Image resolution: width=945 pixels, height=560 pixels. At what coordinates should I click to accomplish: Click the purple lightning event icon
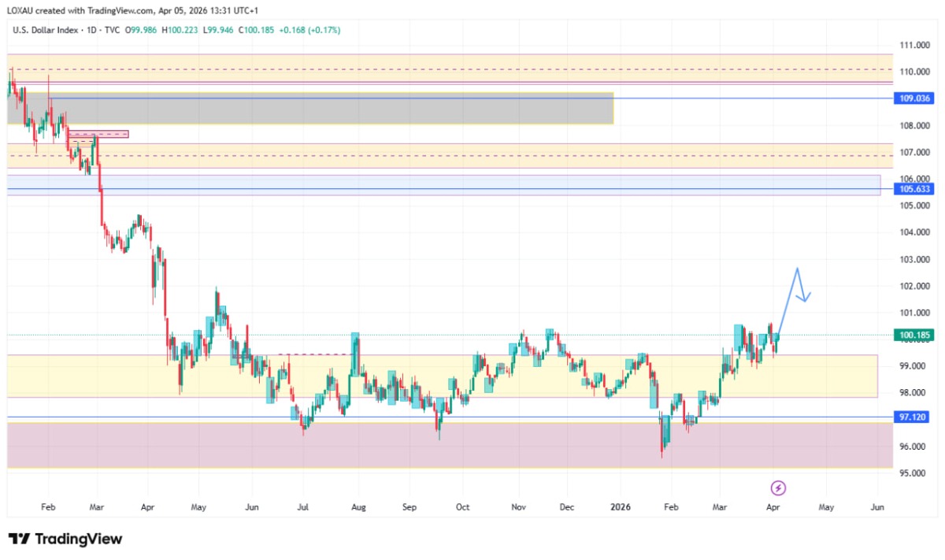pyautogui.click(x=778, y=488)
